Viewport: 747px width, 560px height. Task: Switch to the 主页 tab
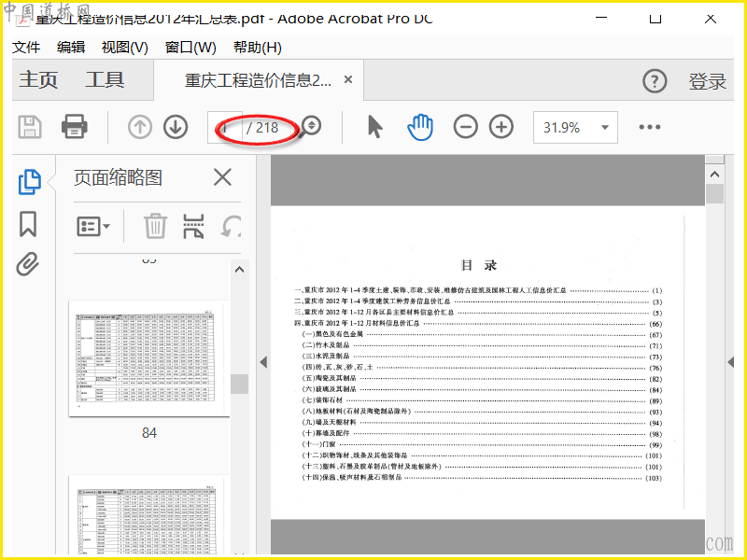(x=38, y=79)
